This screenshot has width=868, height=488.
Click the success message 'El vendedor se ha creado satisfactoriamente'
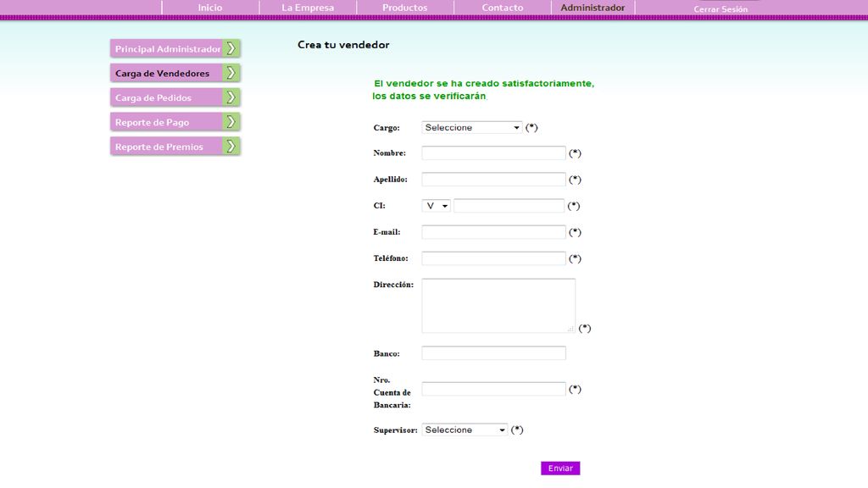[484, 84]
